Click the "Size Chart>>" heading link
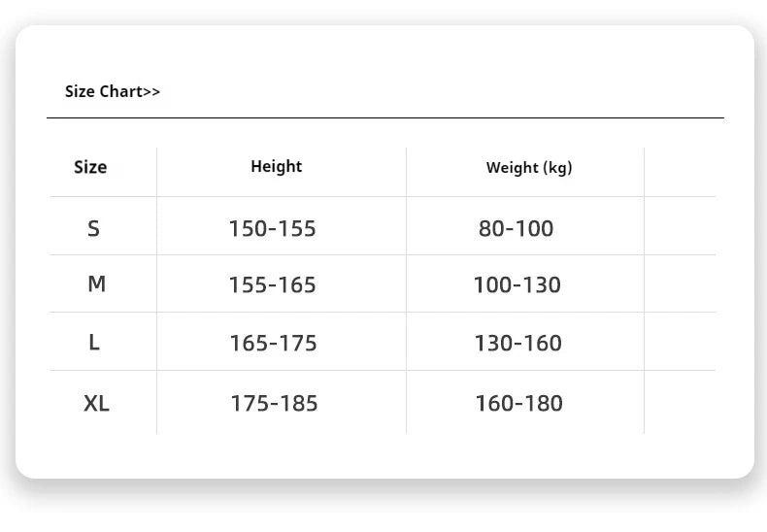Screen dimensions: 767x532 pos(113,91)
